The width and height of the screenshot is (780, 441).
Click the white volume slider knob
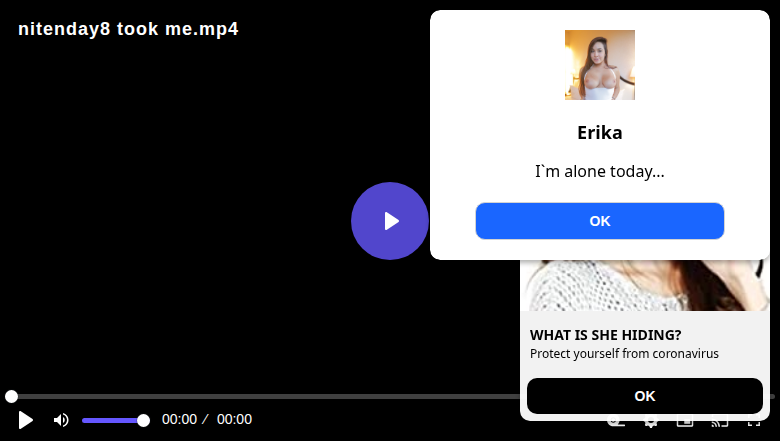click(143, 421)
